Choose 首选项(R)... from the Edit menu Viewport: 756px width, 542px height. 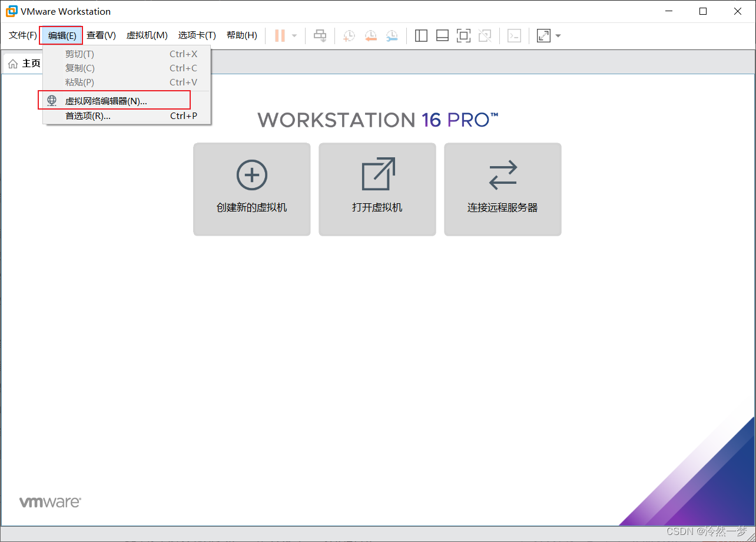click(x=127, y=116)
